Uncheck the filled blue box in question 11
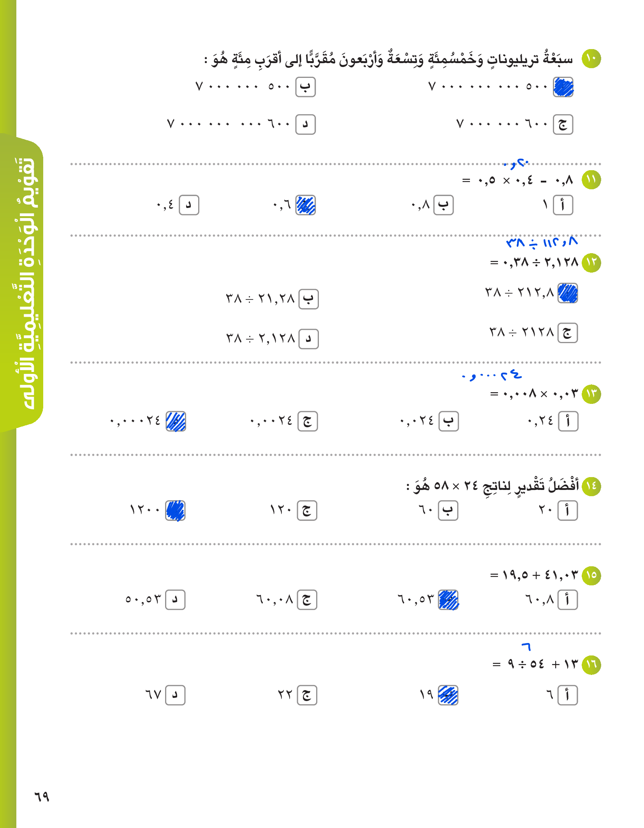This screenshot has width=644, height=828. tap(306, 205)
